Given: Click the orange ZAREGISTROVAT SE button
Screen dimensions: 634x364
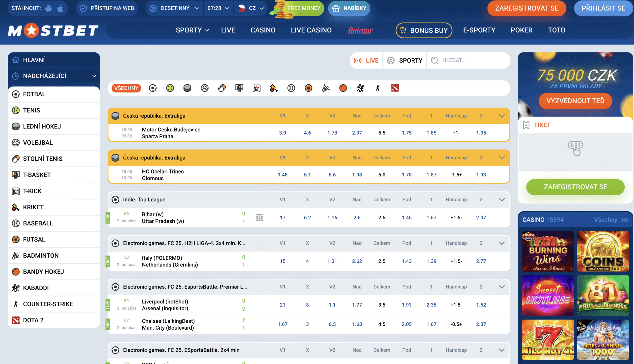Looking at the screenshot, I should point(527,8).
